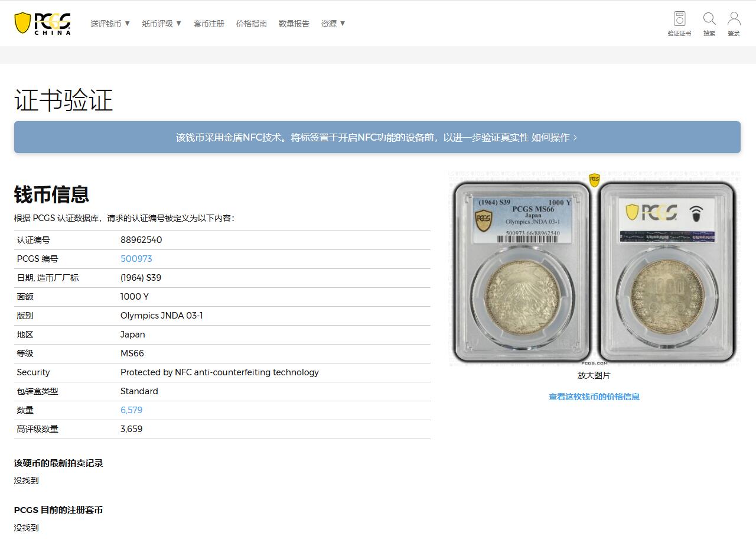The width and height of the screenshot is (756, 539).
Task: Open the 数量报告 menu item
Action: point(294,24)
